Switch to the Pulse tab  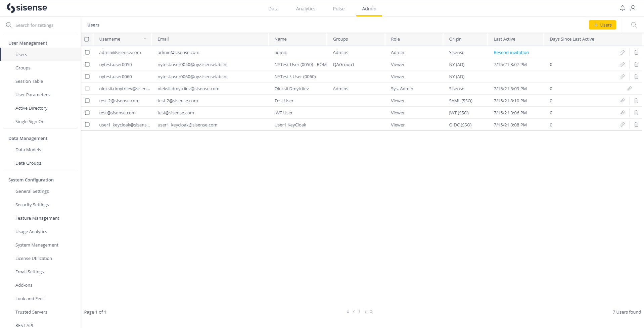pos(338,9)
